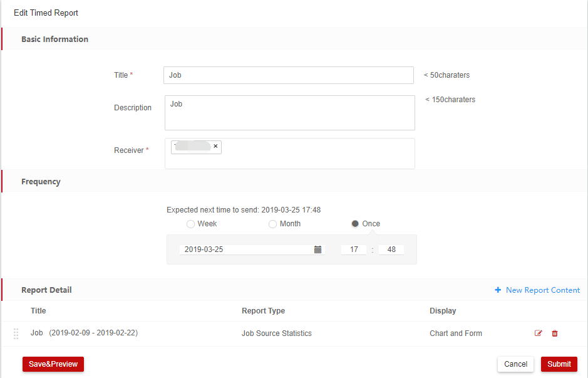Click the hour field showing 17
The width and height of the screenshot is (588, 378).
click(x=354, y=249)
